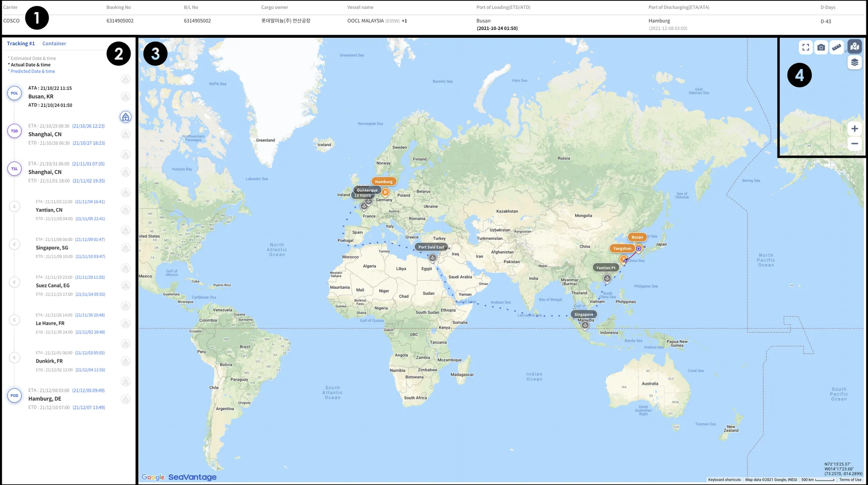Click the POL Busan timeline marker
Viewport: 868px width, 485px height.
(14, 93)
